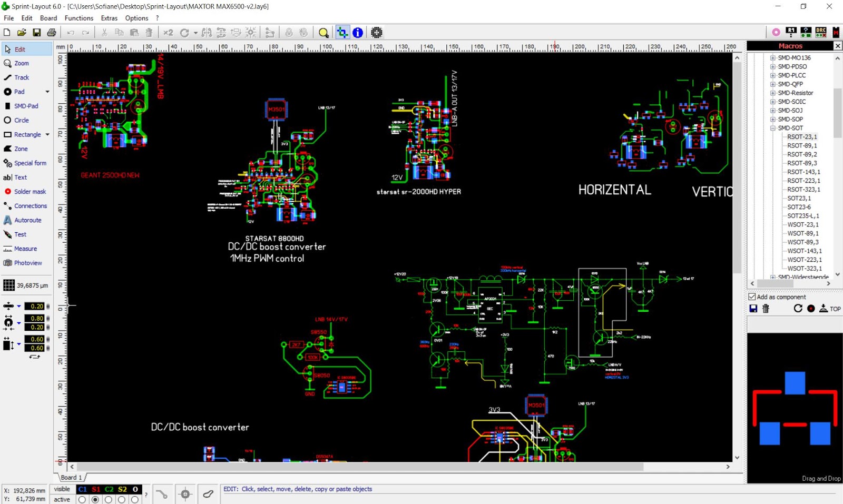The height and width of the screenshot is (504, 843).
Task: Click canvas horizontal scrollbar
Action: [360, 467]
